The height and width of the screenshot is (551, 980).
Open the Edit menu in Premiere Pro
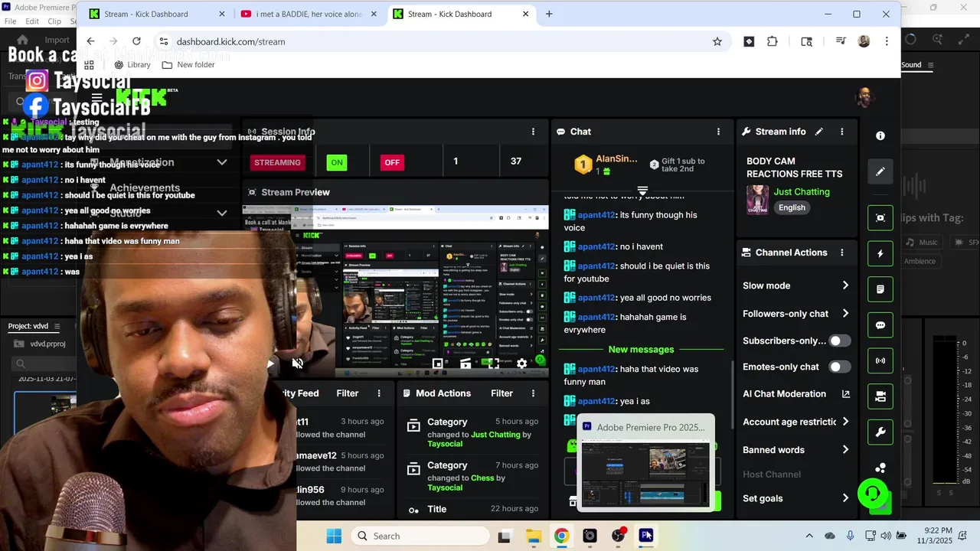pyautogui.click(x=32, y=21)
